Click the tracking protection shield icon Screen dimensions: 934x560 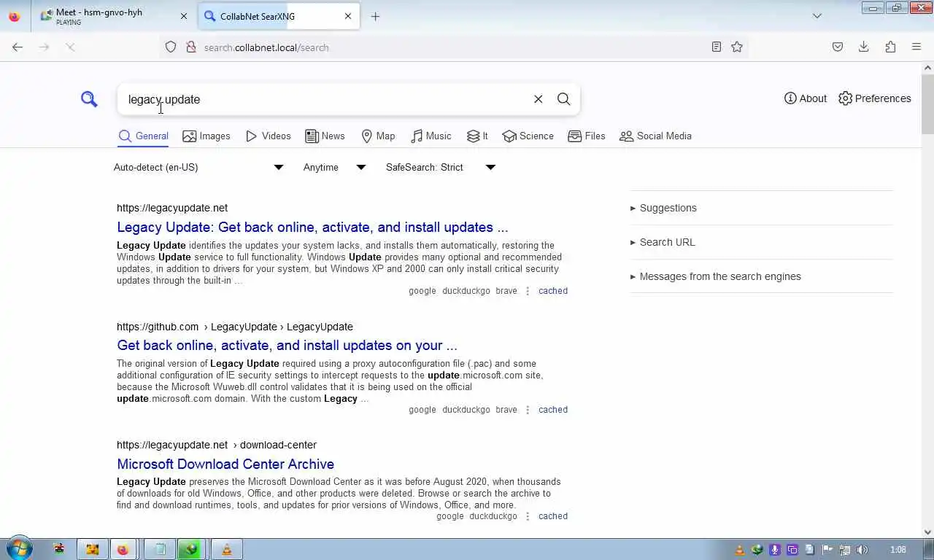tap(171, 47)
